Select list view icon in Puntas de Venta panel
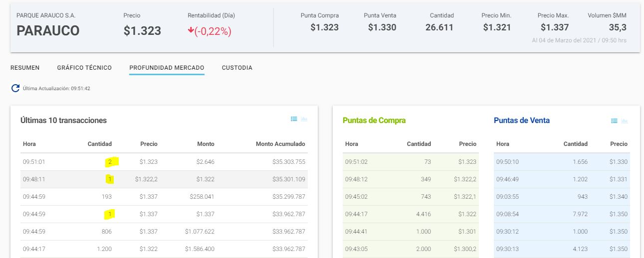The height and width of the screenshot is (258, 644). coord(614,121)
